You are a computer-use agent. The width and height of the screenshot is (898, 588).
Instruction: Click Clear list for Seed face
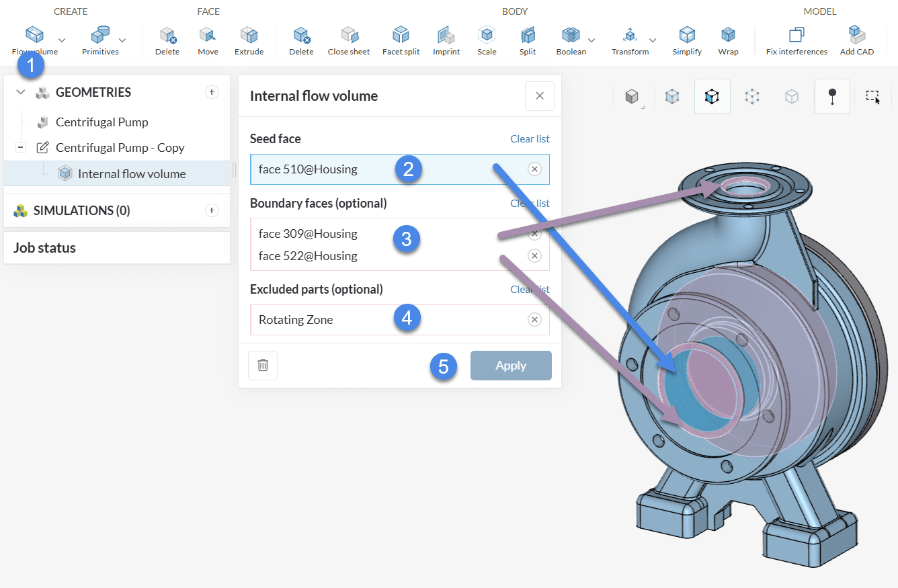[530, 139]
